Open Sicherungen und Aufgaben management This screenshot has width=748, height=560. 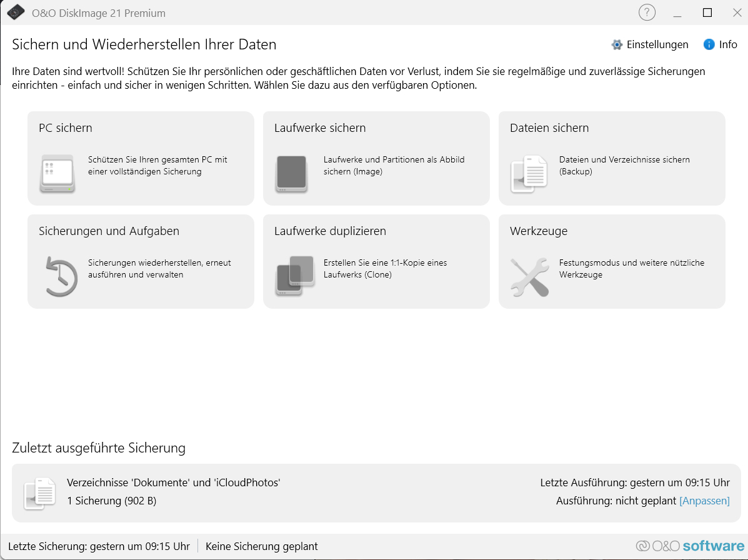[140, 261]
